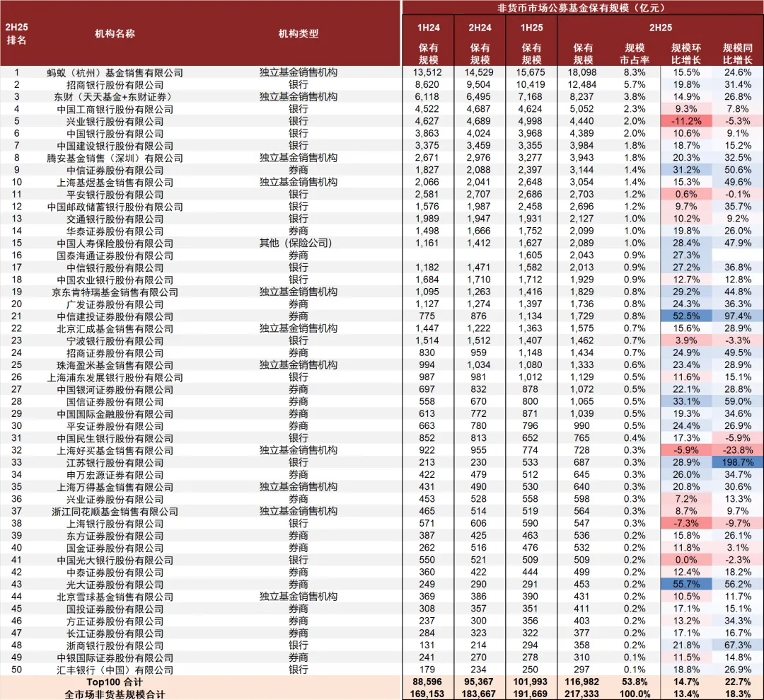Select 169,153 total in 1H24 column
This screenshot has width=764, height=700.
(427, 694)
